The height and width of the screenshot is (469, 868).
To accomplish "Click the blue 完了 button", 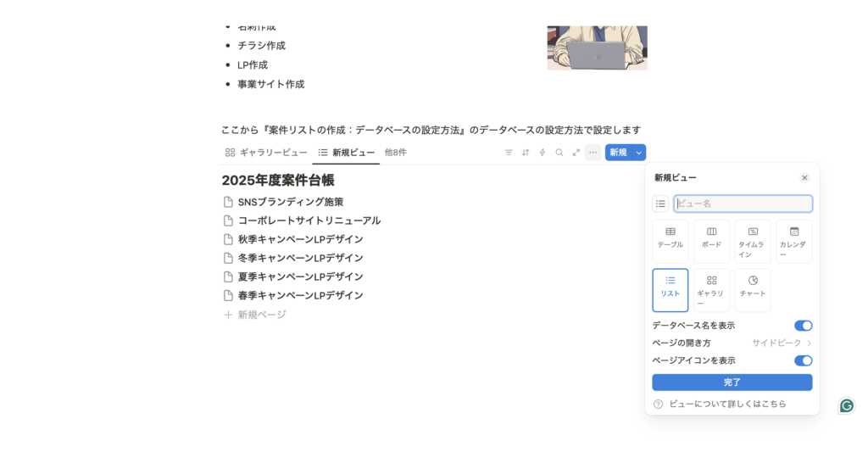I will coord(732,382).
